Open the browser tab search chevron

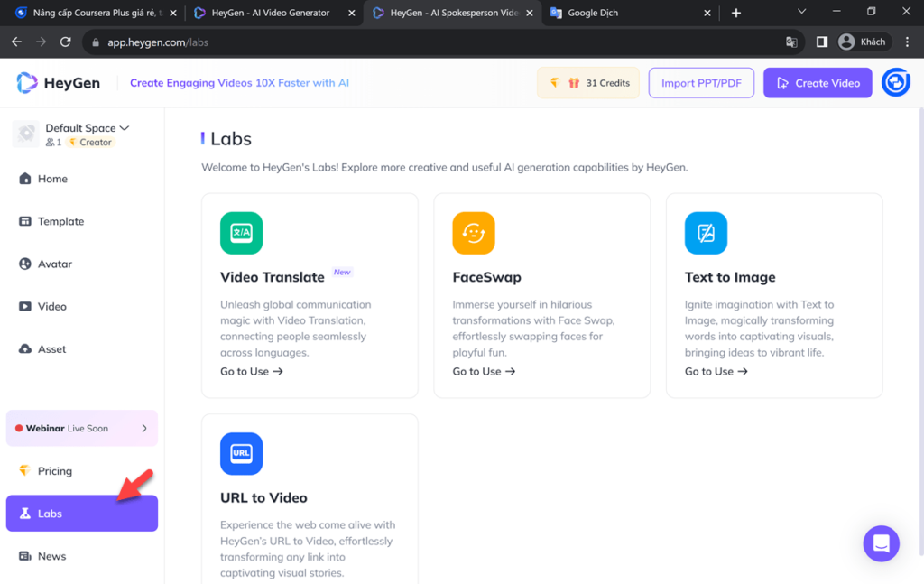(x=801, y=13)
